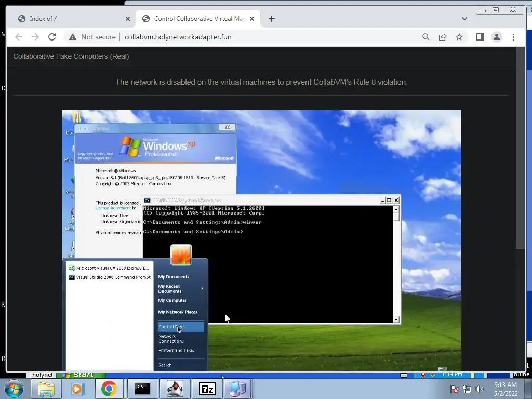Open the Windows 7 Start orb
Image resolution: width=532 pixels, height=399 pixels.
14,389
